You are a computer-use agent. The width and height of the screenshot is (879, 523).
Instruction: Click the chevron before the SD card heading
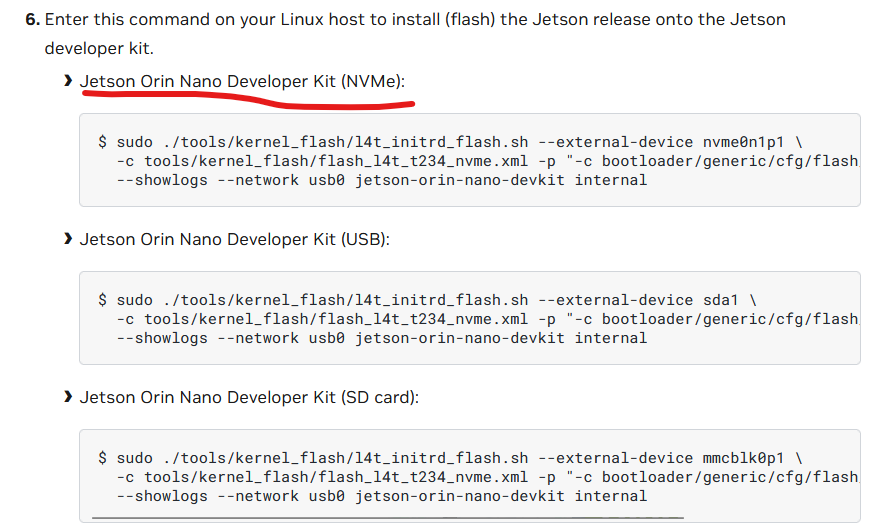(68, 397)
